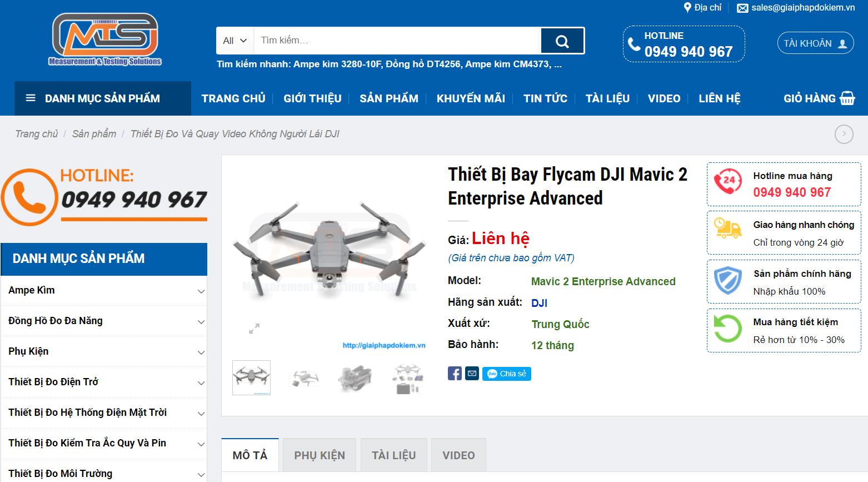Share product via email envelope icon

472,374
